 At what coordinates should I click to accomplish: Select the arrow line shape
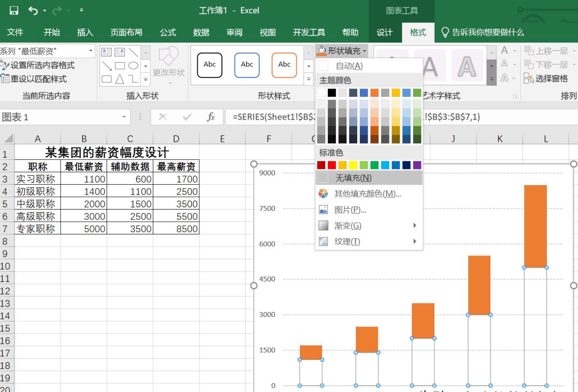click(106, 65)
